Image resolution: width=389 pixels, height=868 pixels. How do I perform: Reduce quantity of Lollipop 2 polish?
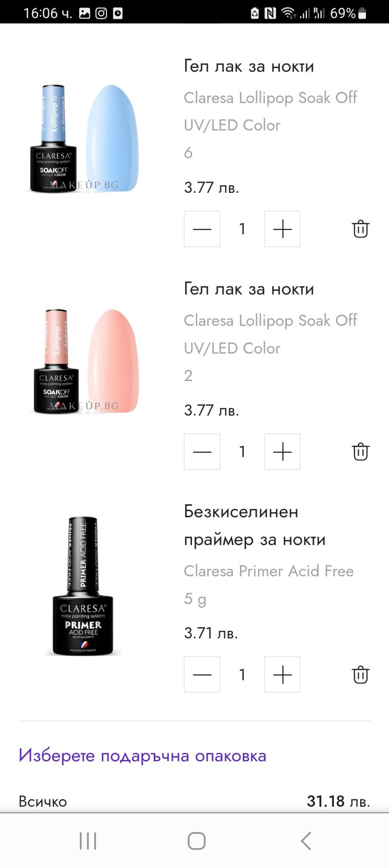coord(202,452)
